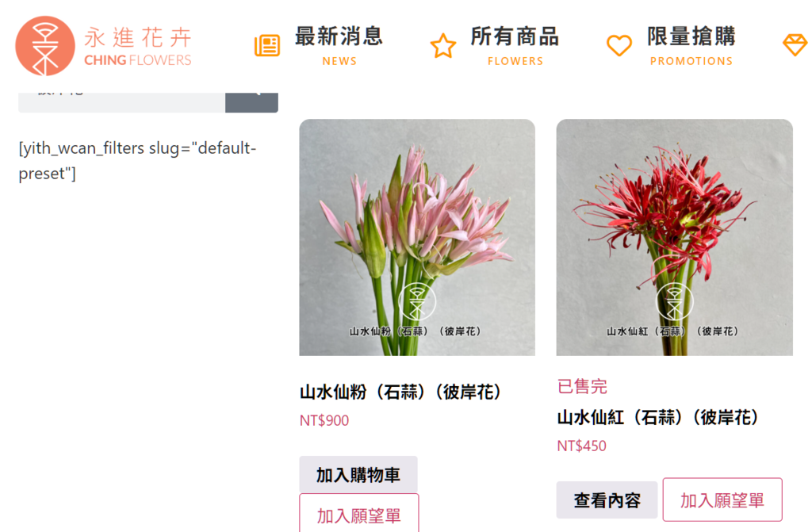Open the pink 山水仙粉 flower photo
The height and width of the screenshot is (532, 812).
click(x=417, y=237)
